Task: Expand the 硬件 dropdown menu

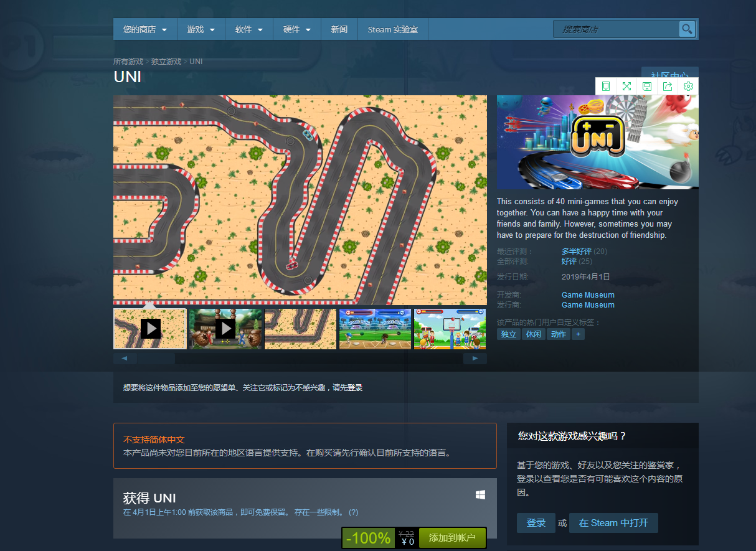Action: pyautogui.click(x=297, y=29)
